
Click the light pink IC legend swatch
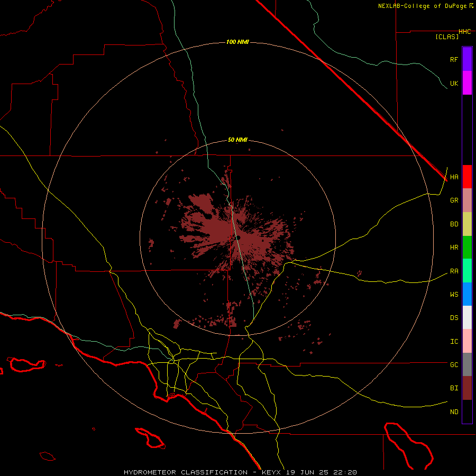[x=467, y=341]
